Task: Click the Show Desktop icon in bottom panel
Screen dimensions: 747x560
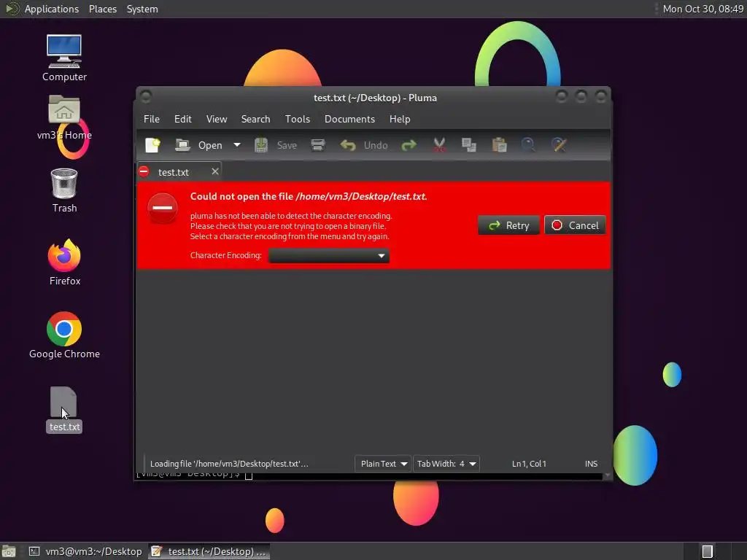Action: [x=9, y=551]
